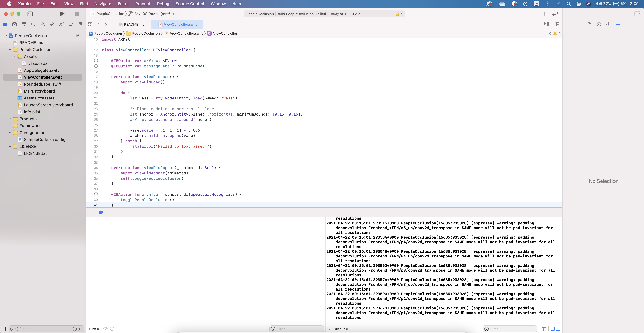644x333 pixels.
Task: Toggle the right inspector panel
Action: tap(637, 14)
